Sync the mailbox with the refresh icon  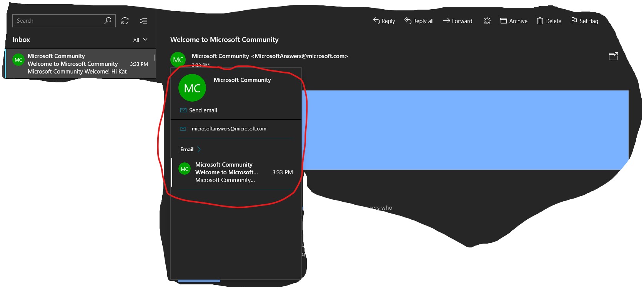[x=125, y=21]
